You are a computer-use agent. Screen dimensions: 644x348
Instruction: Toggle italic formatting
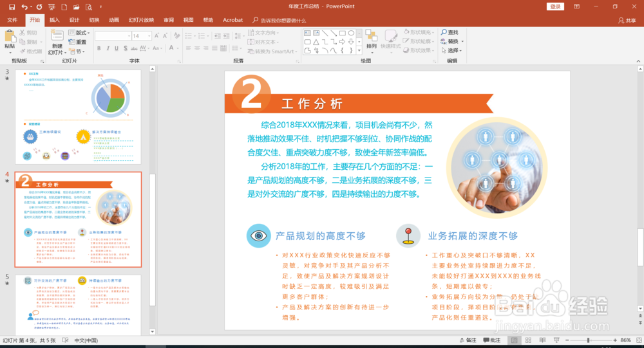coord(108,48)
